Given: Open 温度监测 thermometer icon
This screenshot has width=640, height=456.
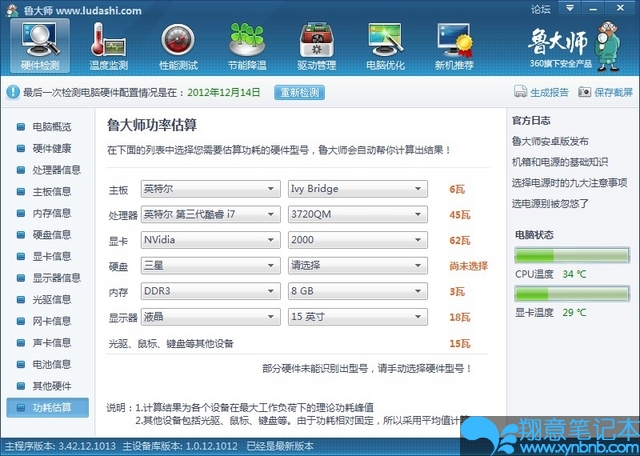Looking at the screenshot, I should pos(109,46).
